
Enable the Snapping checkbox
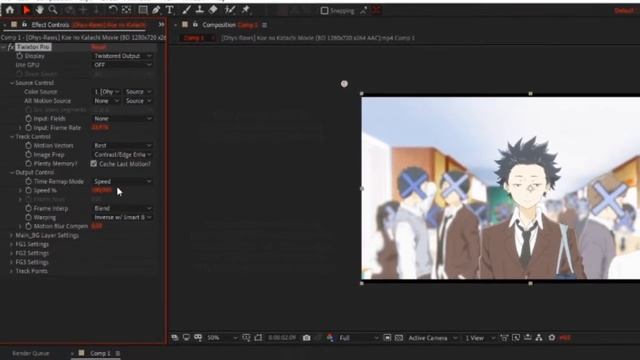pyautogui.click(x=324, y=11)
